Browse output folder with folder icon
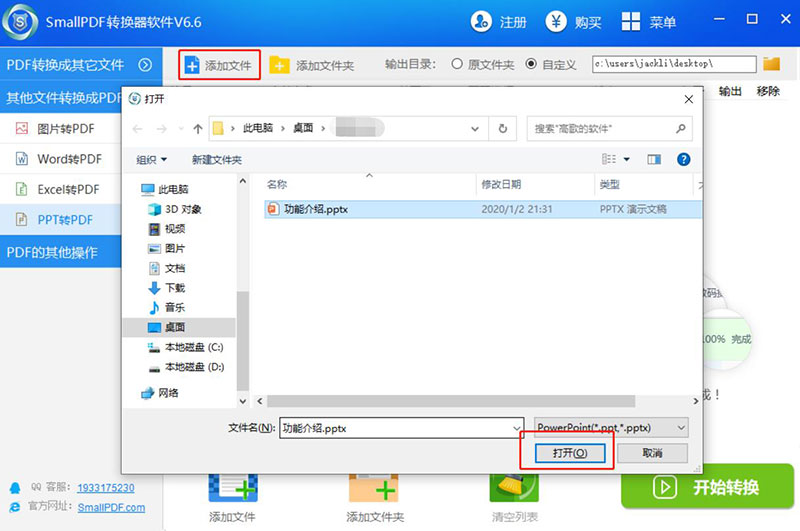This screenshot has width=800, height=531. pyautogui.click(x=771, y=64)
